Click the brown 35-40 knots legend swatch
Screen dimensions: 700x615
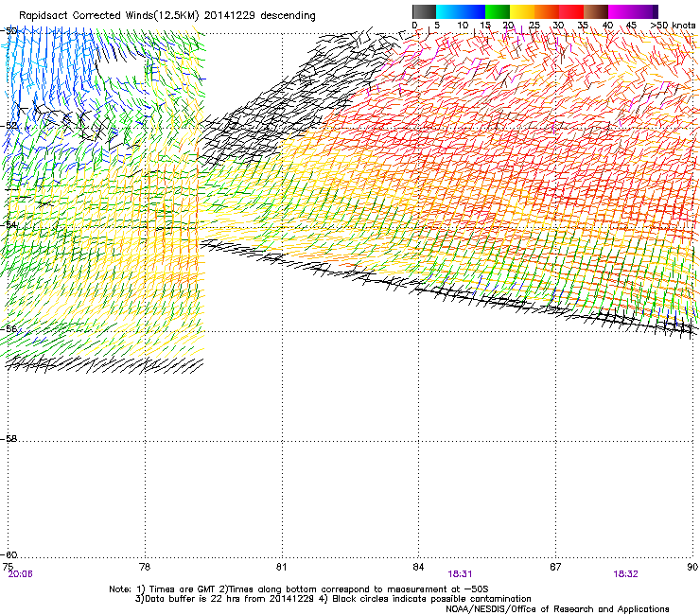pyautogui.click(x=596, y=11)
